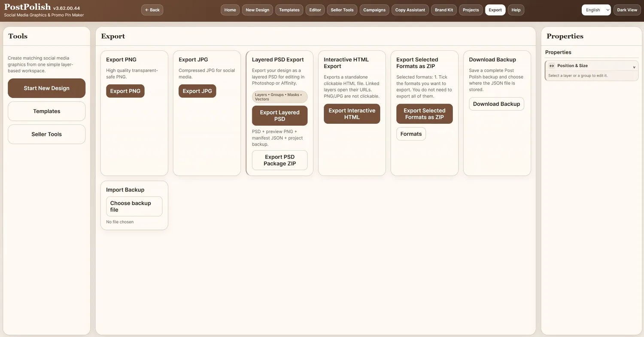Image resolution: width=644 pixels, height=337 pixels.
Task: Select the active Export tab
Action: pyautogui.click(x=495, y=10)
